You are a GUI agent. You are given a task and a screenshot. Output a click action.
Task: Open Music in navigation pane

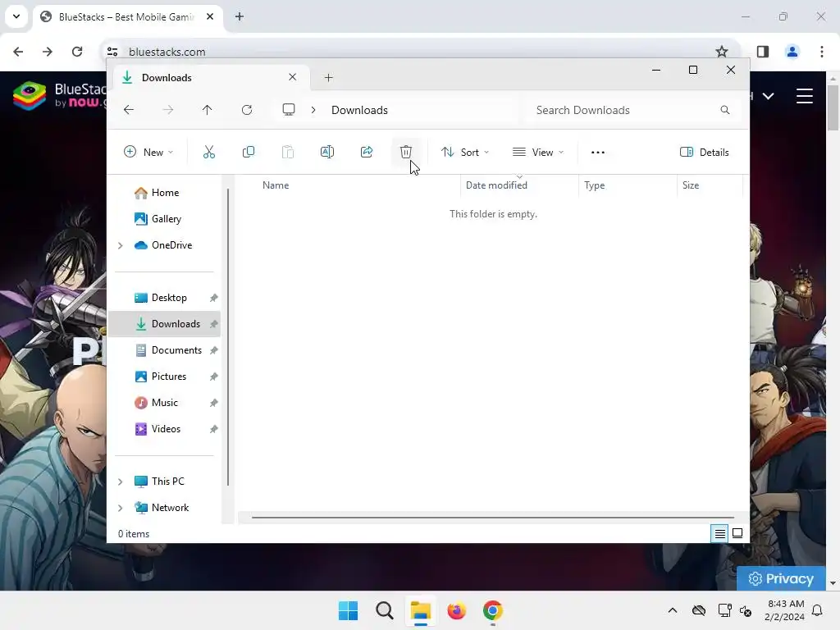[165, 403]
